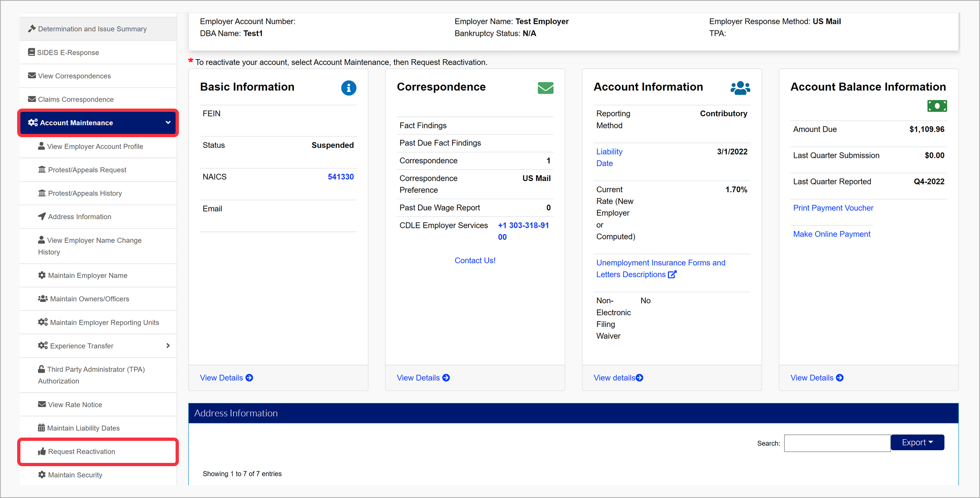Click View details under Account Information
Screen dimensions: 980x498
[x=618, y=378]
